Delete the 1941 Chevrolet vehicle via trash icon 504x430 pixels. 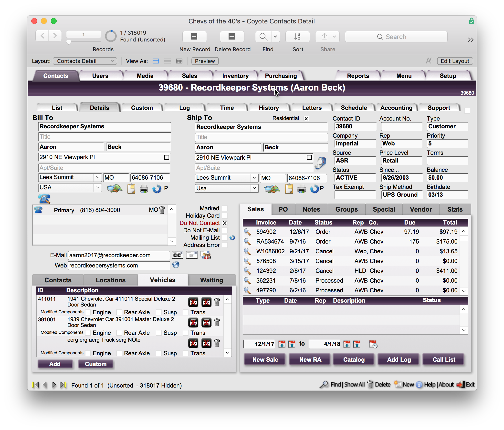click(x=217, y=302)
